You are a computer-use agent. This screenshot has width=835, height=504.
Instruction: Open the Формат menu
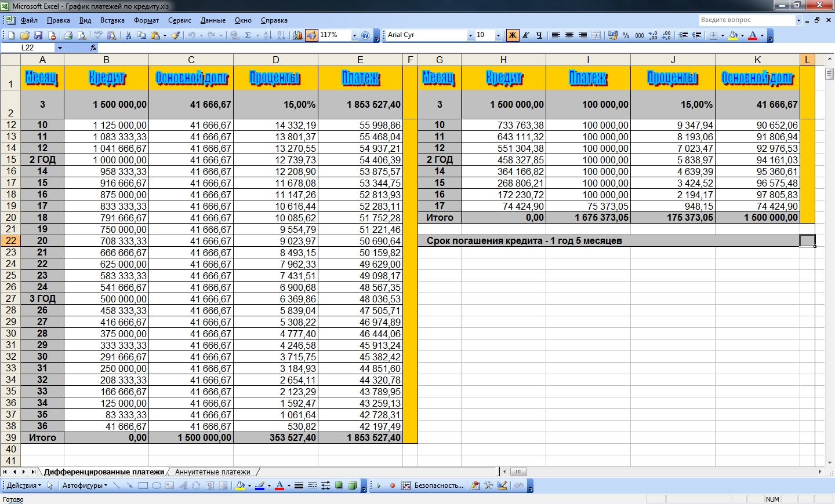(147, 20)
